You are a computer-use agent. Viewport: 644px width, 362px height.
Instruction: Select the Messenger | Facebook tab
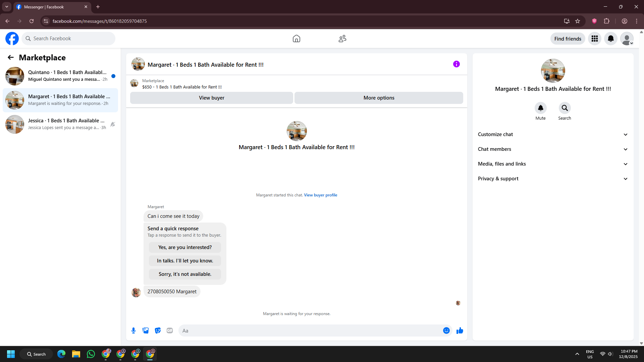click(x=52, y=7)
